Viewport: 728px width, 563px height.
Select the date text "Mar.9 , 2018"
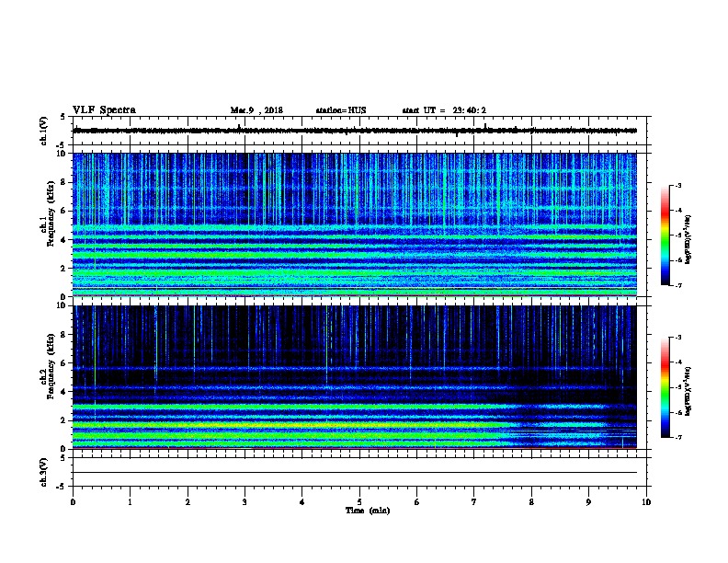[x=256, y=110]
